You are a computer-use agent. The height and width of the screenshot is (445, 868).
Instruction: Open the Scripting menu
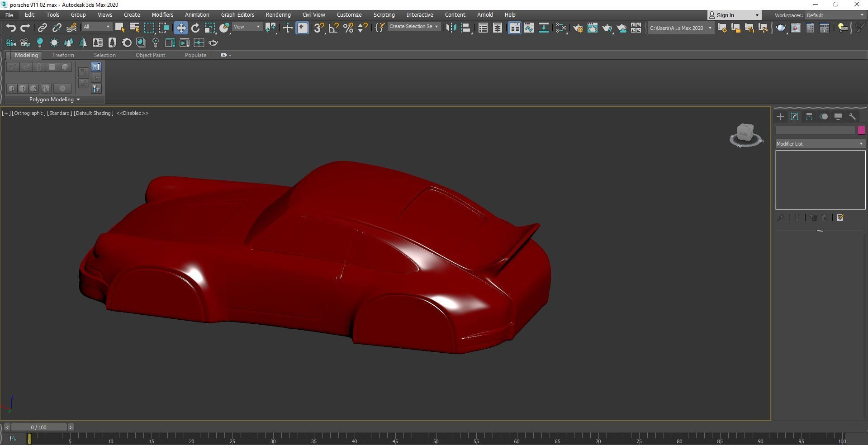[384, 15]
